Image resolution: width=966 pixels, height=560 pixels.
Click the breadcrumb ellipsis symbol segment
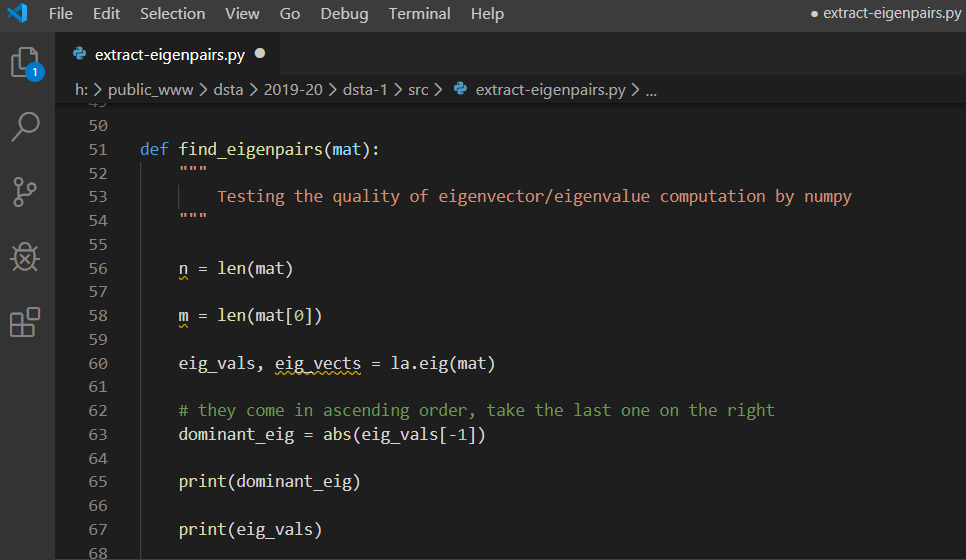(651, 90)
